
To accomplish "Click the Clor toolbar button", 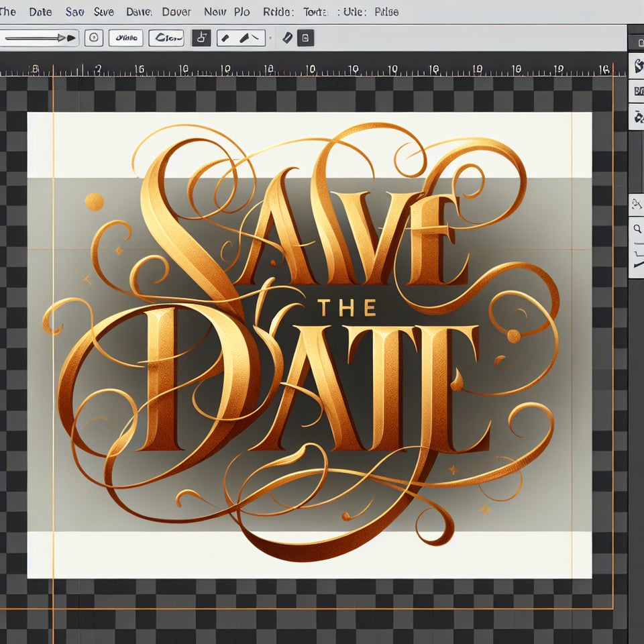I will (166, 38).
